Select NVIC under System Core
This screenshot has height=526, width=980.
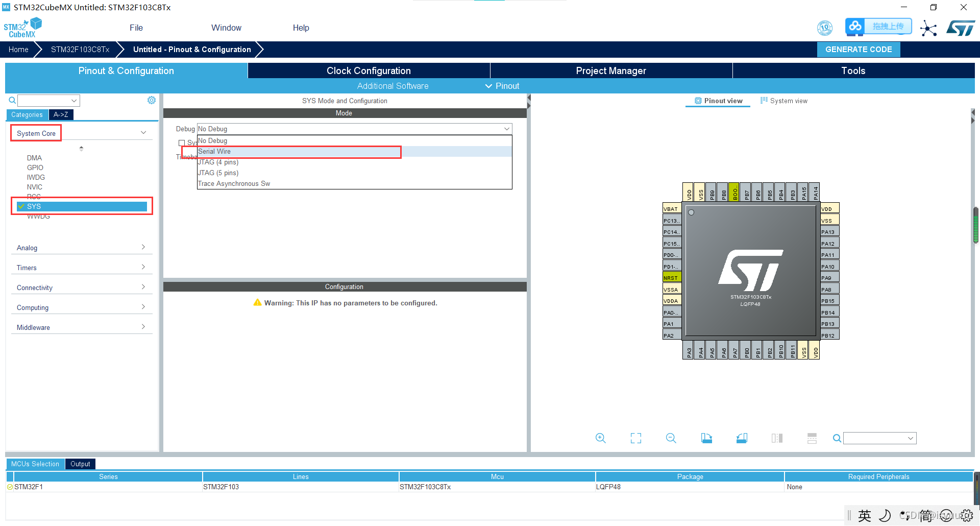click(x=35, y=187)
